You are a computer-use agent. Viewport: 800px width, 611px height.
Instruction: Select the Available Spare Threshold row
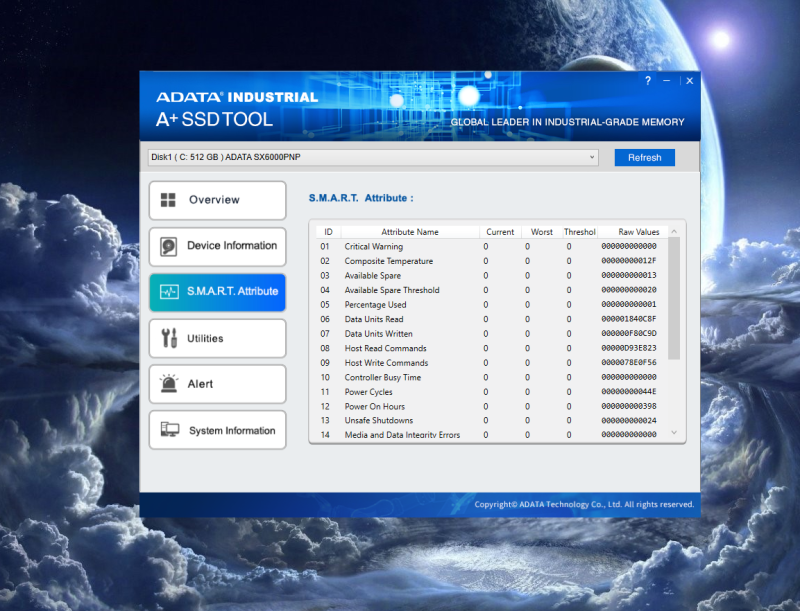(491, 290)
